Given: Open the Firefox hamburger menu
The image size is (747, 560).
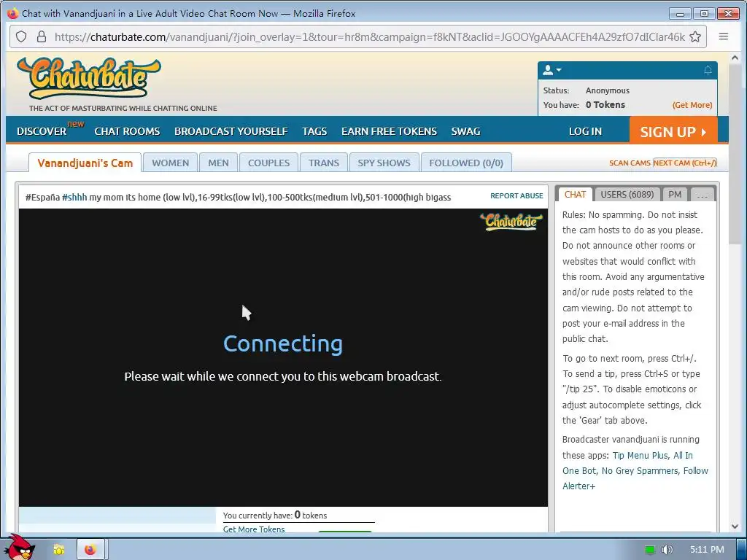Looking at the screenshot, I should (723, 36).
